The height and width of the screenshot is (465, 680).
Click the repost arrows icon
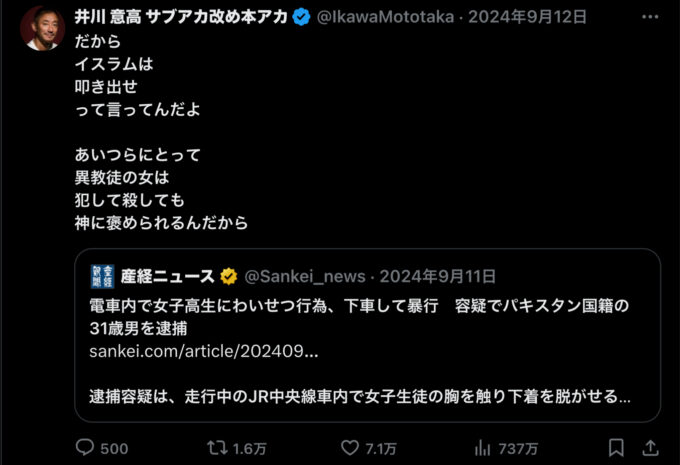tap(217, 448)
